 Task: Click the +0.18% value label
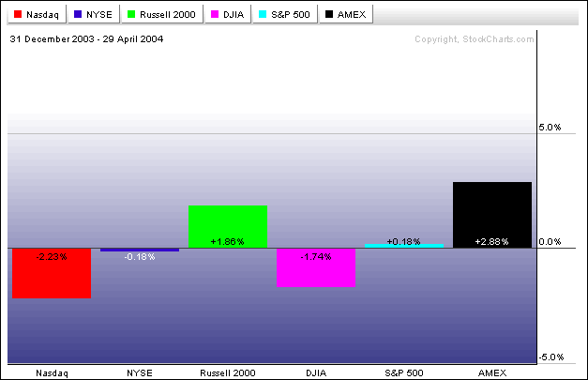(x=403, y=241)
